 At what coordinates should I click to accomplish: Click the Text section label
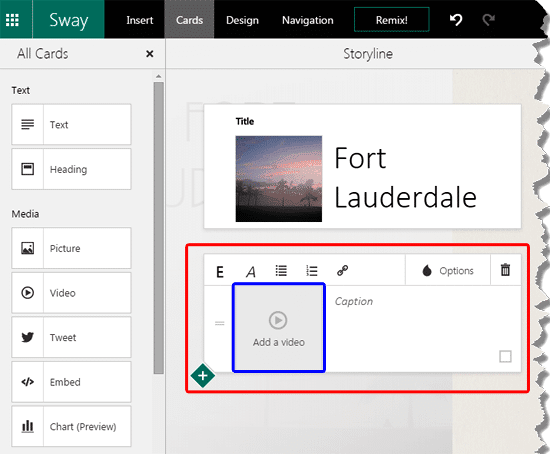coord(21,90)
